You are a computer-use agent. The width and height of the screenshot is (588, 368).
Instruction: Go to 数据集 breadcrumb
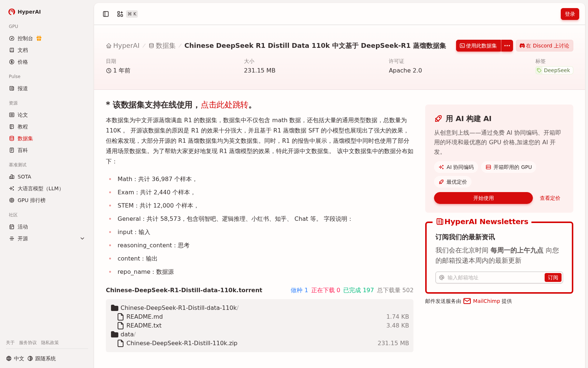[162, 46]
